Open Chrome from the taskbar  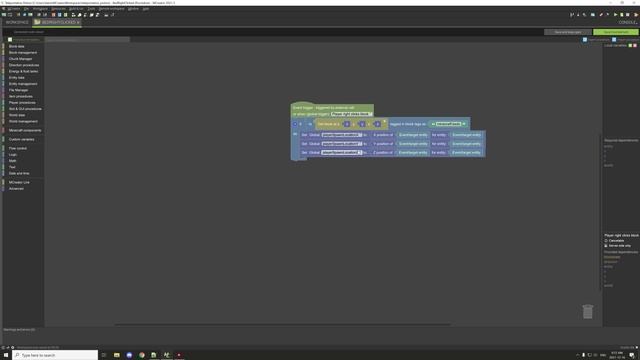(x=142, y=355)
